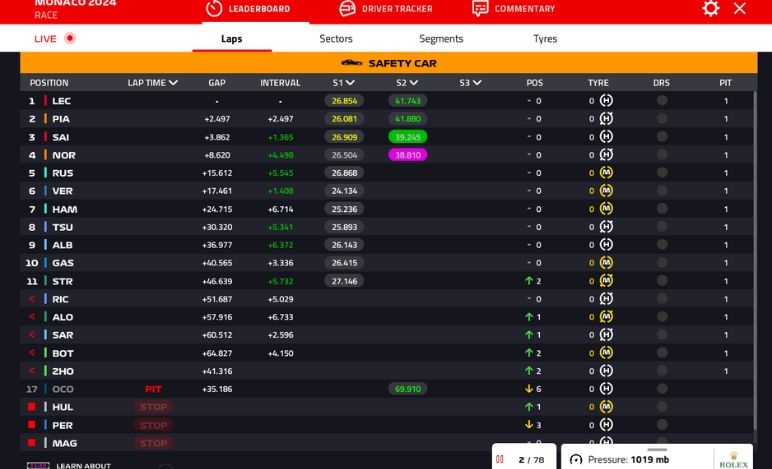Select the HAM driver row

click(65, 209)
